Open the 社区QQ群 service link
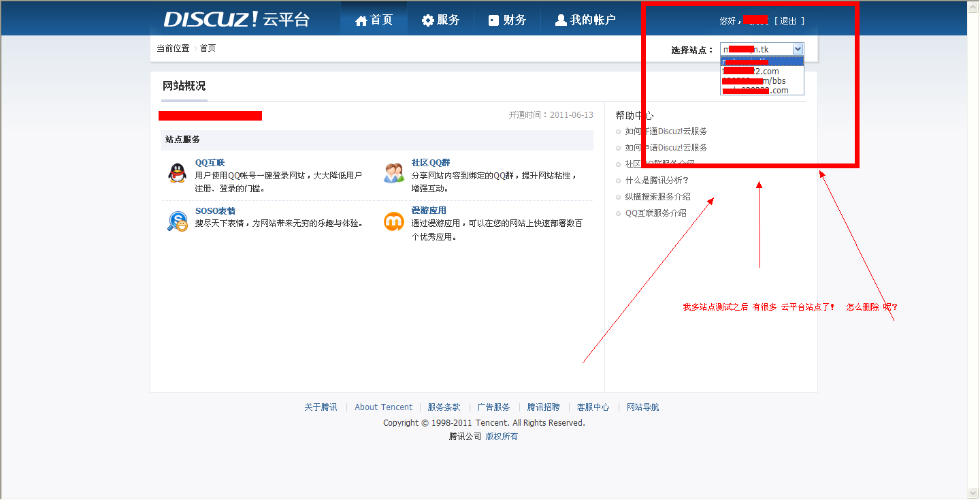The width and height of the screenshot is (980, 500). click(431, 163)
